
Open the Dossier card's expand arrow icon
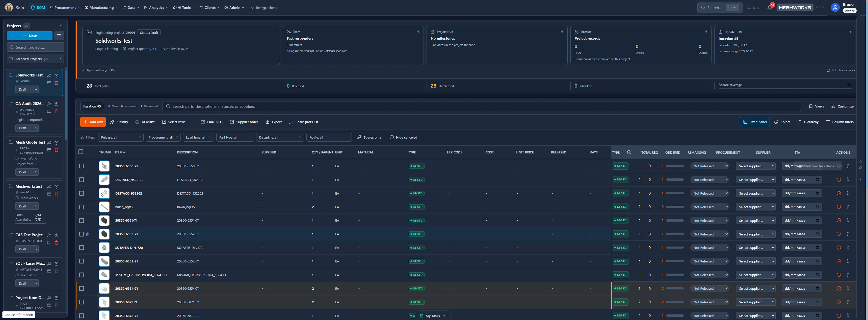click(x=706, y=32)
